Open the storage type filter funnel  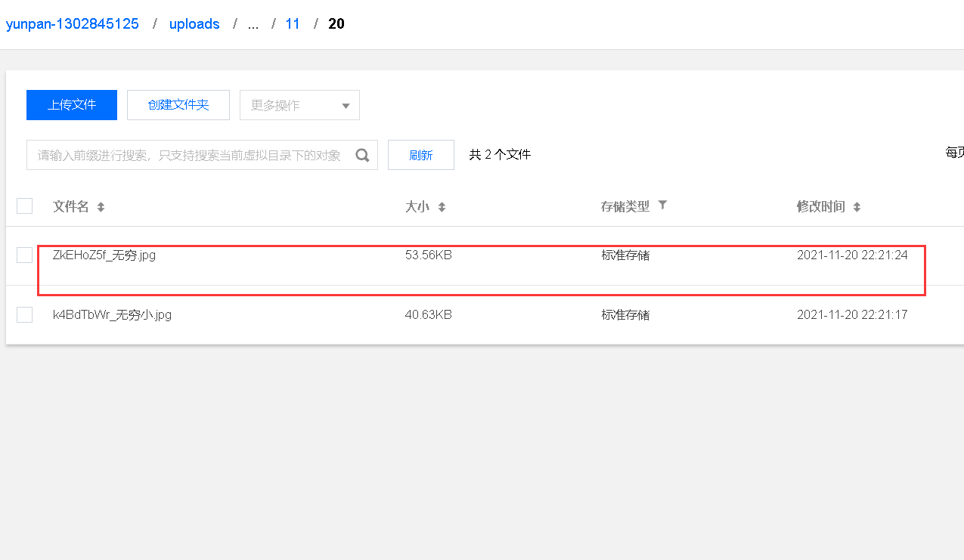[x=662, y=205]
